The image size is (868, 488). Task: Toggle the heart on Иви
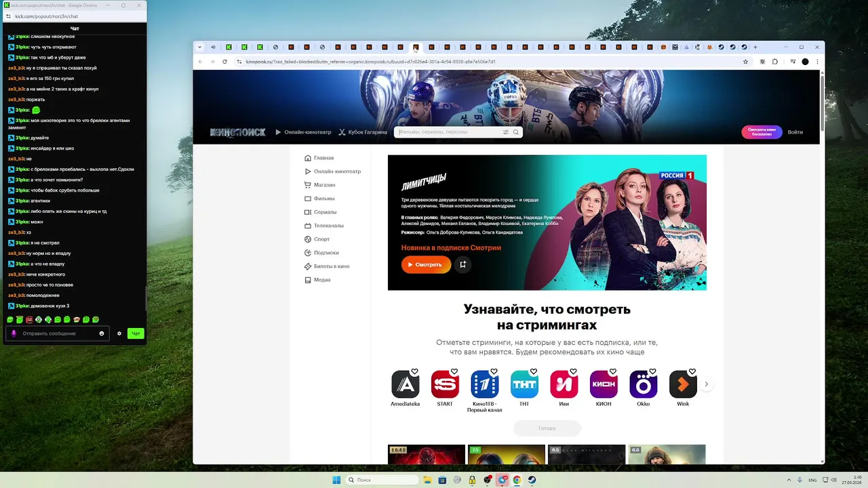click(573, 371)
